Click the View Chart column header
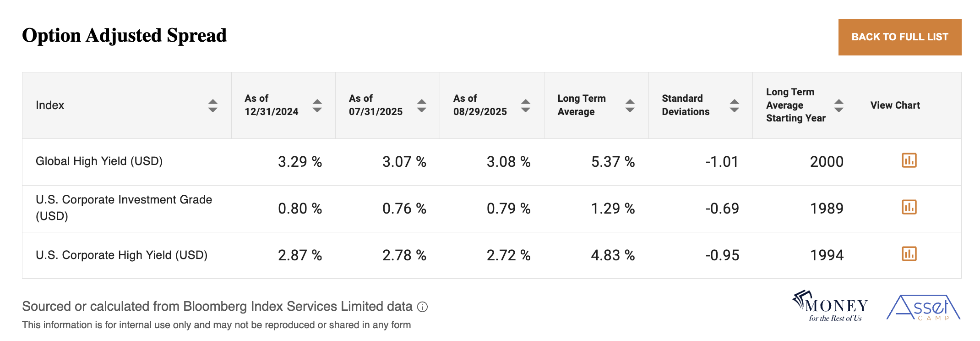The image size is (980, 341). click(895, 105)
